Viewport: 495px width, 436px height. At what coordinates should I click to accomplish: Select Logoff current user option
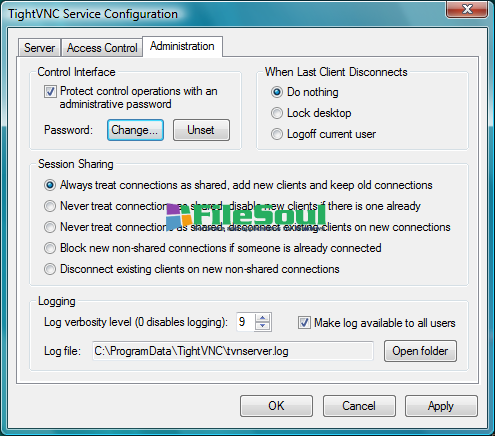coord(277,134)
